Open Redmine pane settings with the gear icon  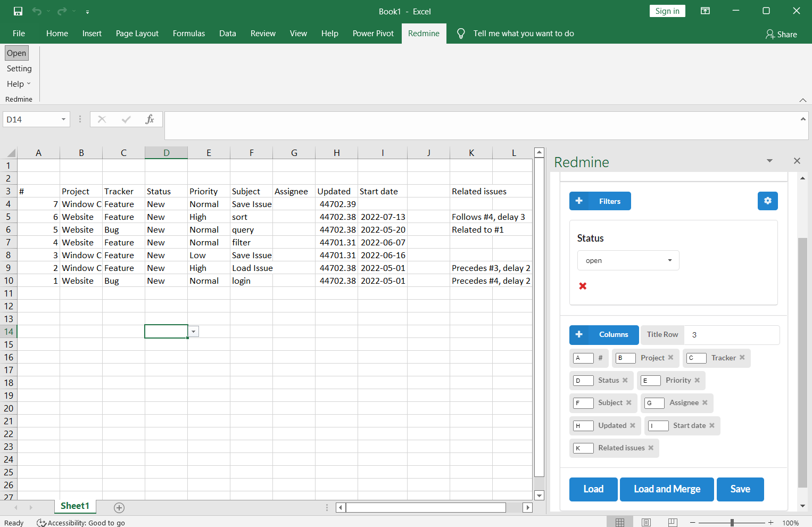(768, 201)
